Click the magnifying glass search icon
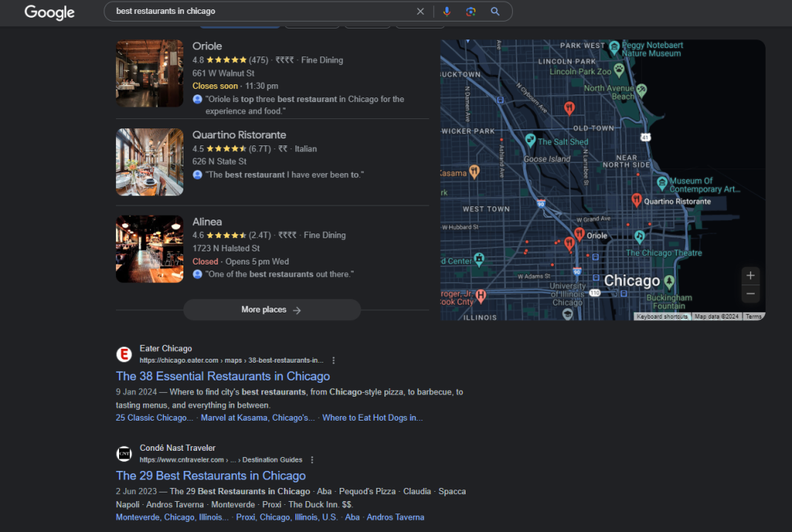Image resolution: width=792 pixels, height=532 pixels. click(495, 11)
